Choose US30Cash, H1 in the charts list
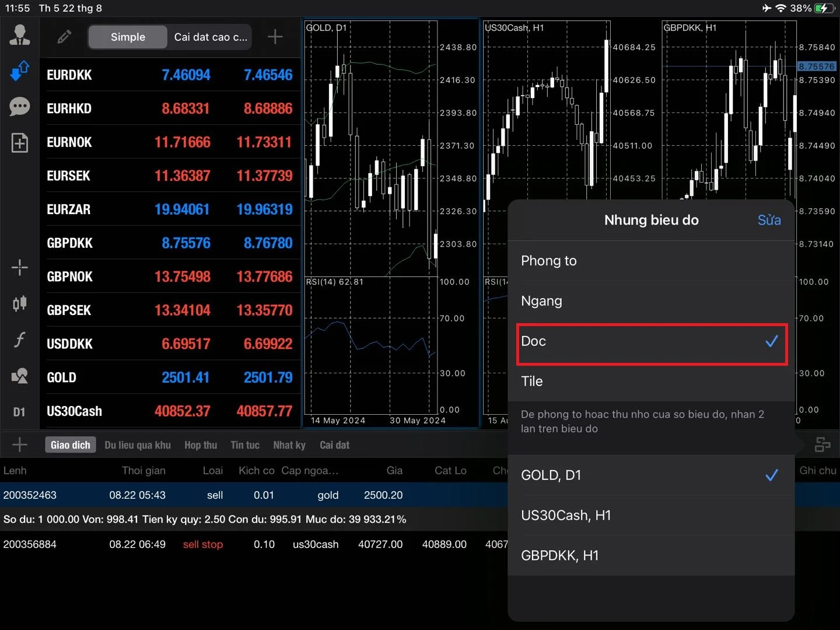 (652, 516)
